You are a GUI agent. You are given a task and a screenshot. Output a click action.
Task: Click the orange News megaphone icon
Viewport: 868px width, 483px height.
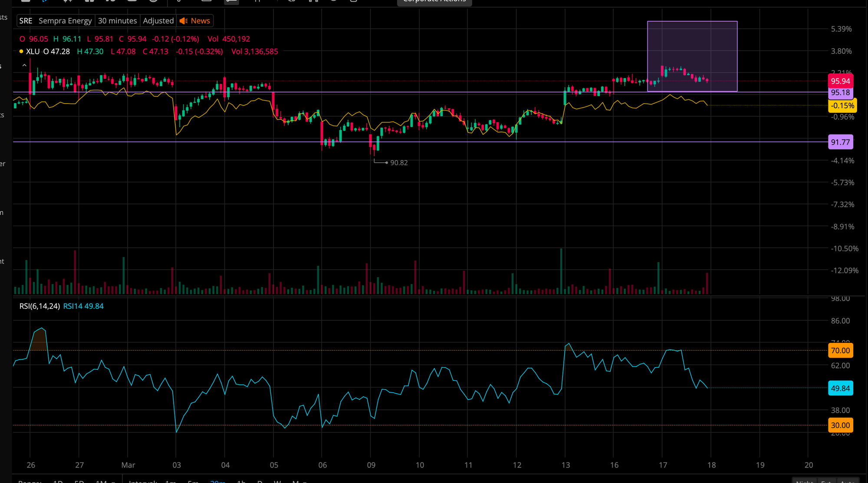pyautogui.click(x=184, y=21)
